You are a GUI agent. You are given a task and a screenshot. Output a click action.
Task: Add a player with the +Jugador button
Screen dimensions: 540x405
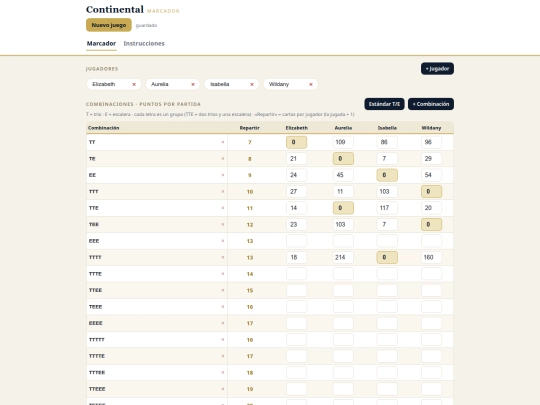pos(437,69)
